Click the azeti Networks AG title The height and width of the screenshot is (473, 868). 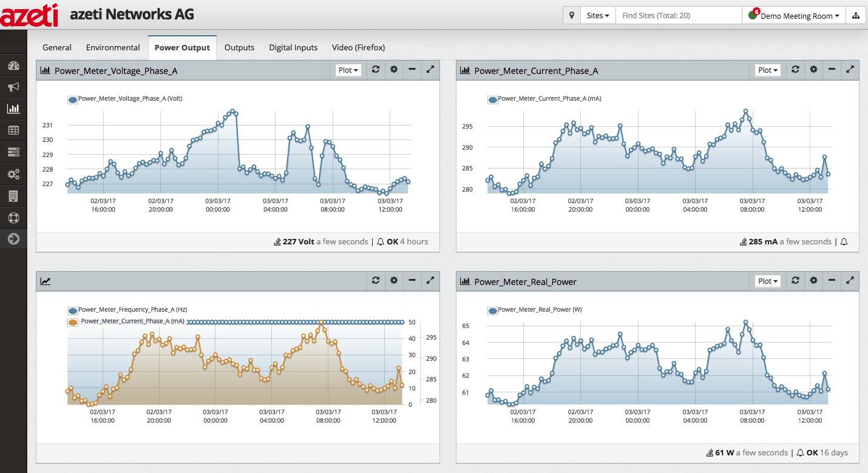(132, 15)
